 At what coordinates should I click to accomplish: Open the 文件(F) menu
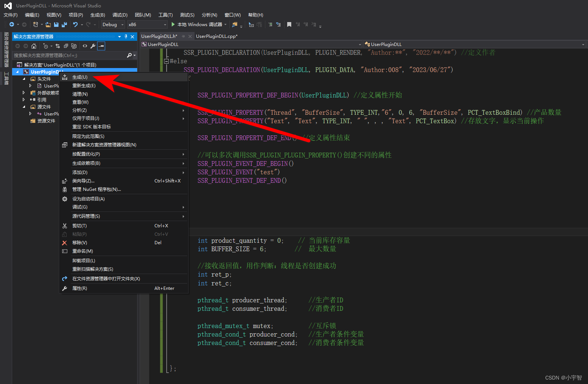[11, 15]
